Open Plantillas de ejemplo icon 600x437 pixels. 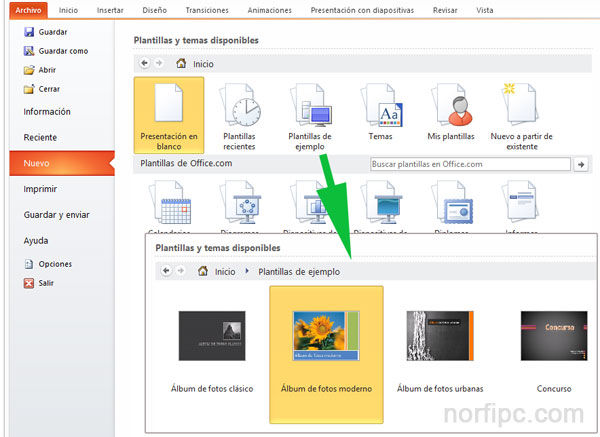click(x=310, y=105)
